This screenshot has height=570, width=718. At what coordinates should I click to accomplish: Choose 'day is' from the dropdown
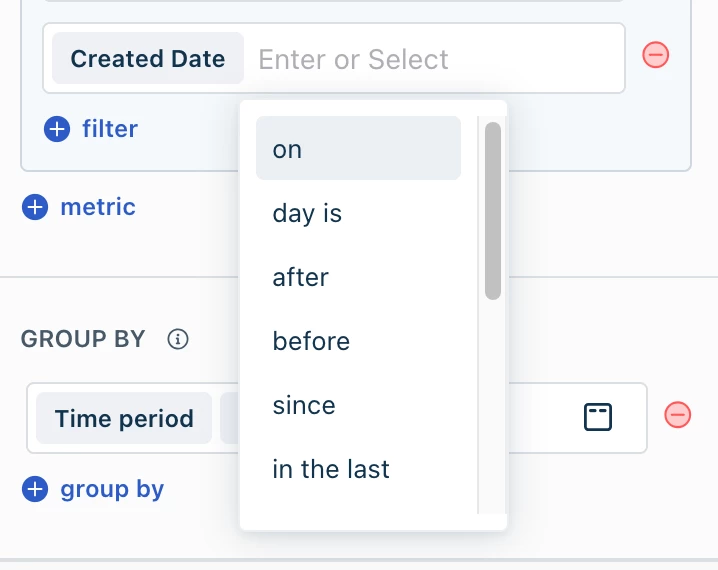point(358,213)
